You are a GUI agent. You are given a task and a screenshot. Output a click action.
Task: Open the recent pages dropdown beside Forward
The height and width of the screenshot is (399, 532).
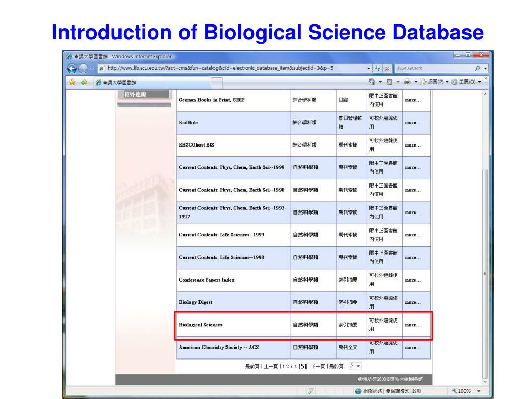point(92,69)
